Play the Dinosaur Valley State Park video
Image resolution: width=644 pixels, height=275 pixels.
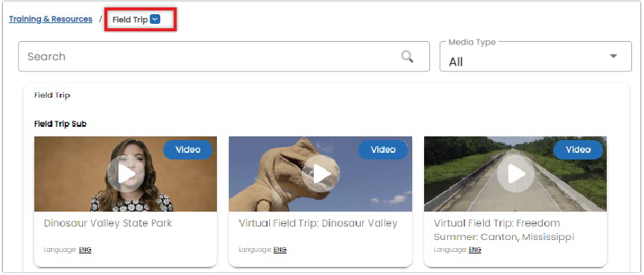(x=126, y=174)
